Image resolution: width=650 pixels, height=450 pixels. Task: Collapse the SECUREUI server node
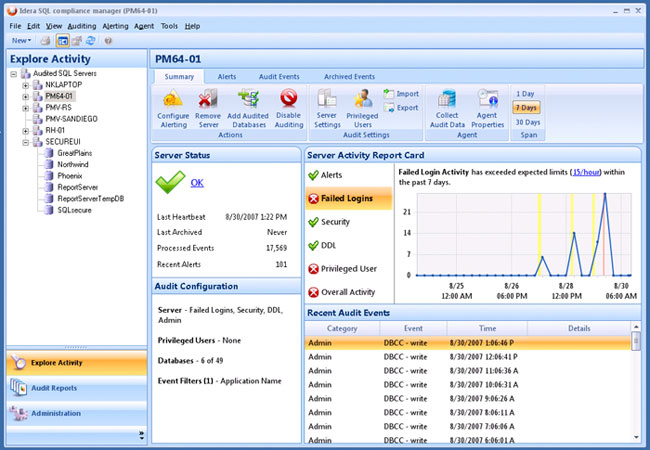(26, 142)
